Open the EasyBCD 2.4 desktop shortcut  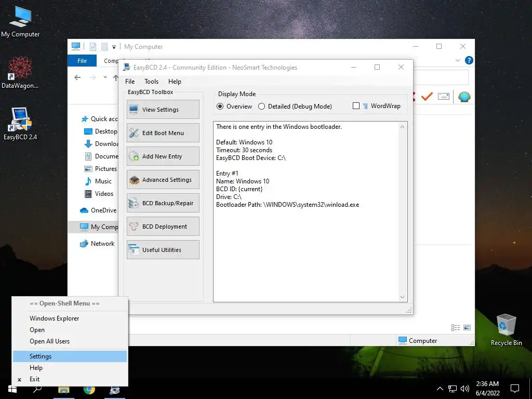click(20, 124)
